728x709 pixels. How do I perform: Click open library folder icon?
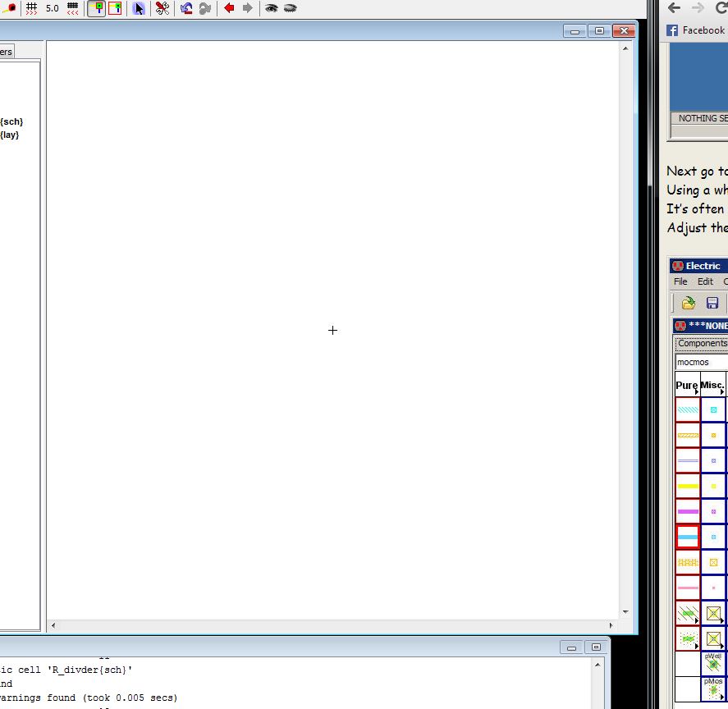688,303
